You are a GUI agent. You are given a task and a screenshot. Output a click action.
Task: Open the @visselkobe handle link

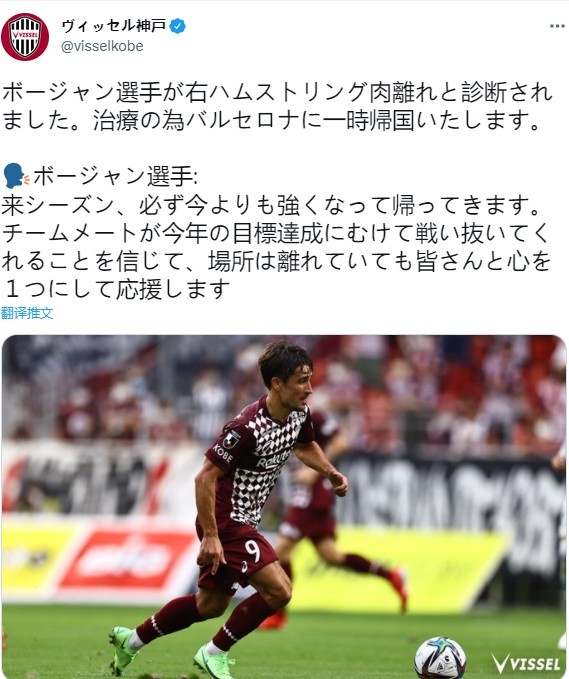pos(102,46)
